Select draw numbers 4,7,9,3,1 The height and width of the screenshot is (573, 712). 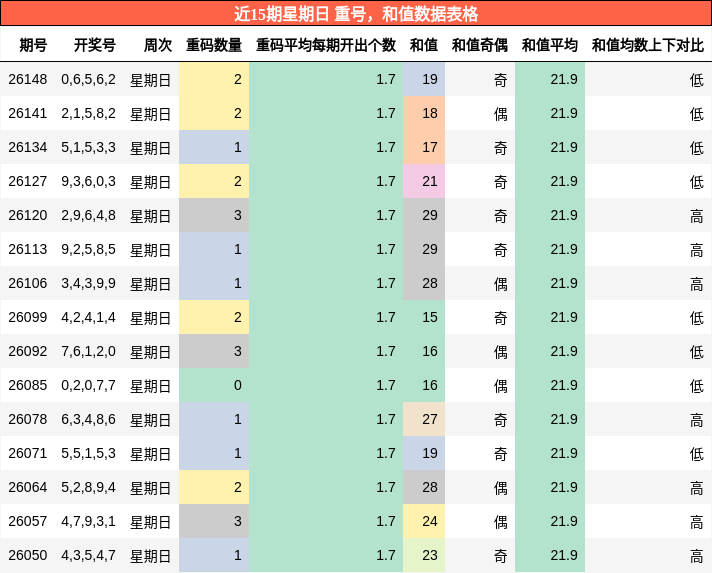(89, 521)
